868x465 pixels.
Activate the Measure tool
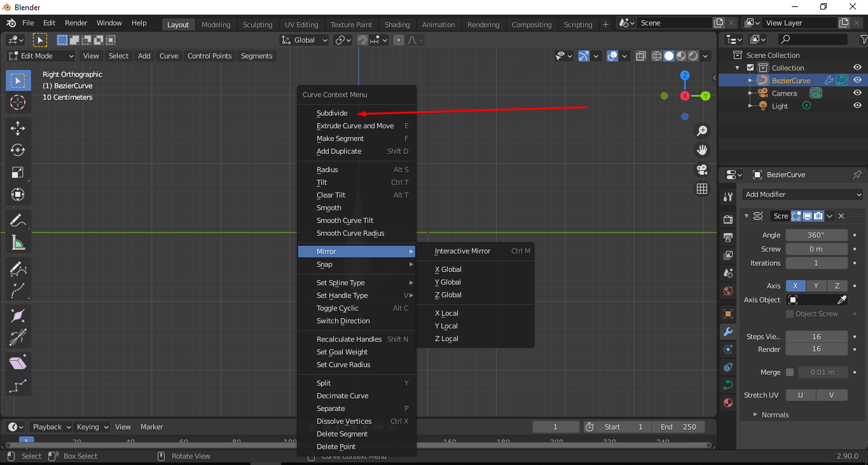18,242
